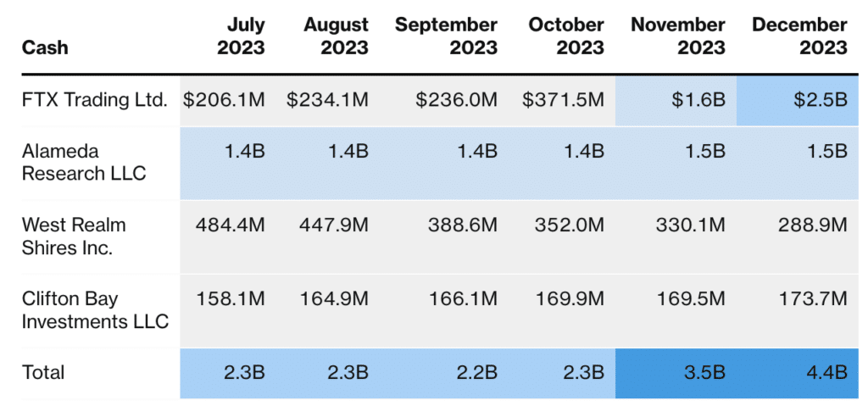868x406 pixels.
Task: Select the August 2023 column header
Action: pos(336,36)
